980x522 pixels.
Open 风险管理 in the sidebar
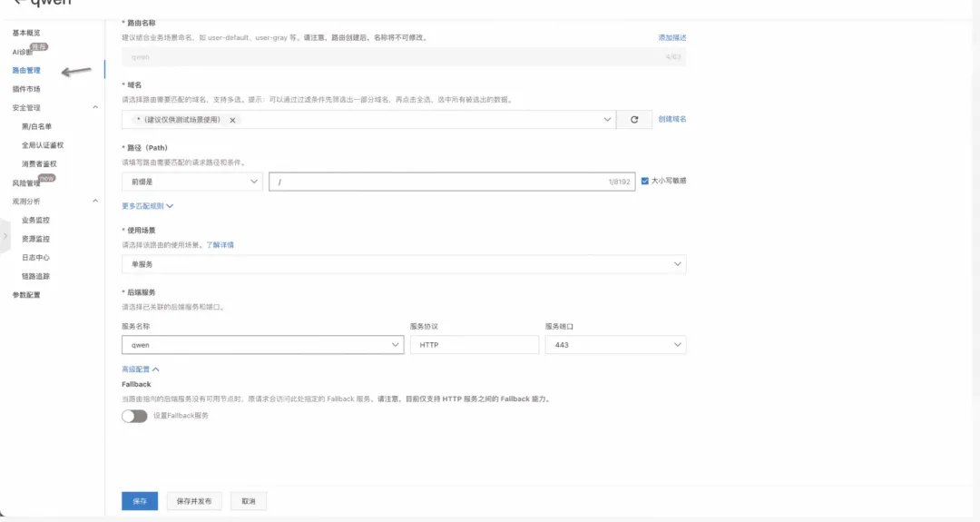coord(26,183)
